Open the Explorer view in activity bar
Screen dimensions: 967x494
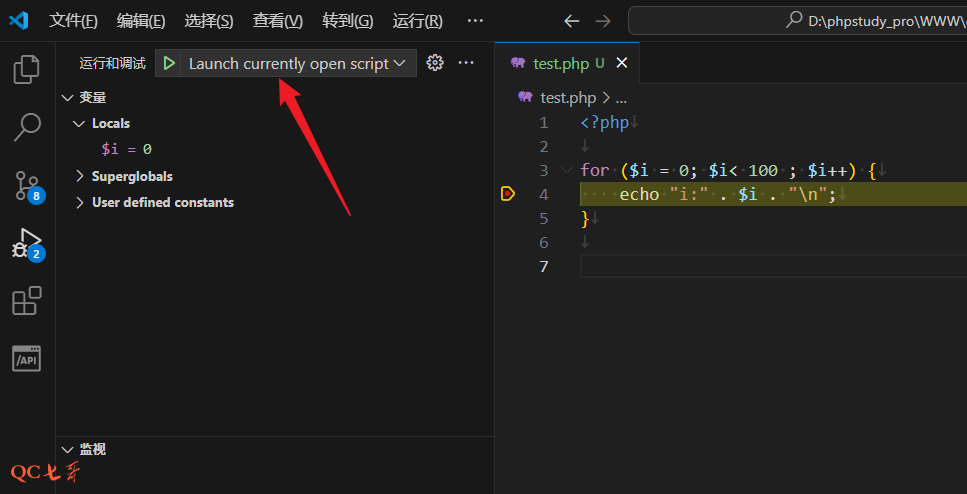point(27,69)
